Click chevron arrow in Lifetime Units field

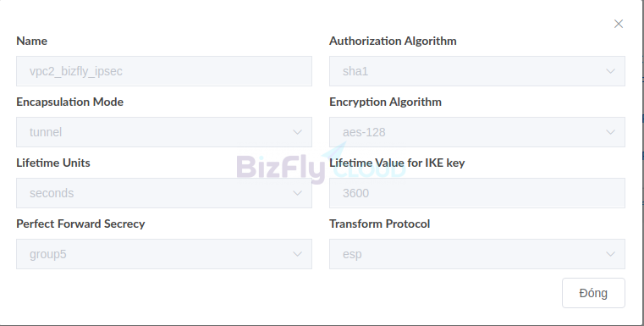click(297, 193)
